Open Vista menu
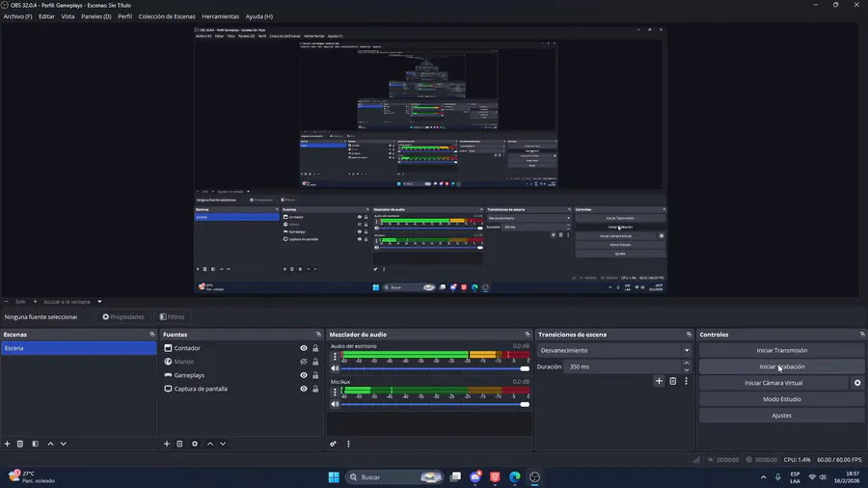This screenshot has height=488, width=868. tap(68, 16)
